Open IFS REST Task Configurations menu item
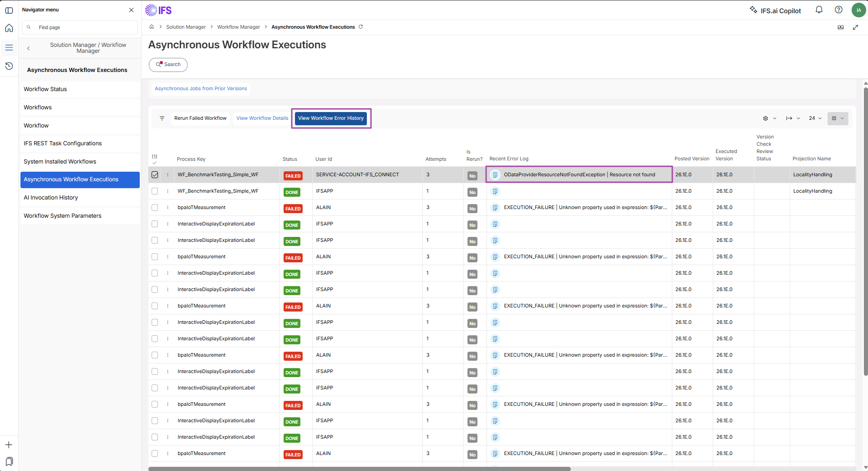868x471 pixels. coord(80,143)
